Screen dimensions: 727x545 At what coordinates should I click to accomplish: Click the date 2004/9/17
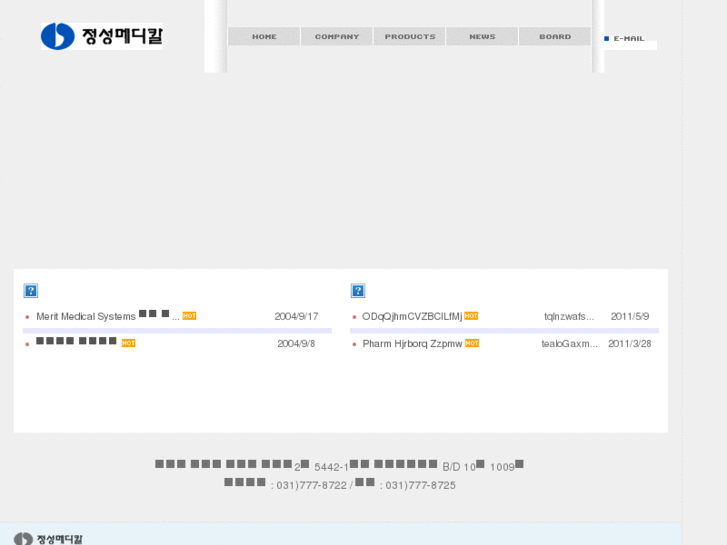[296, 316]
